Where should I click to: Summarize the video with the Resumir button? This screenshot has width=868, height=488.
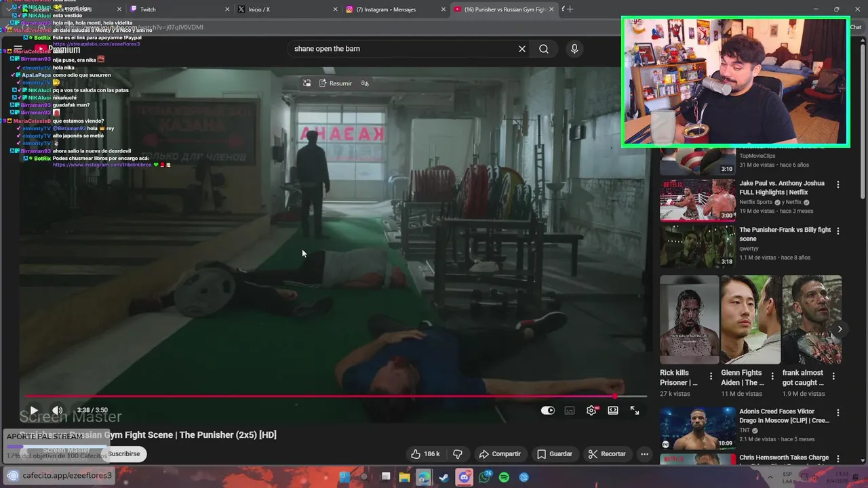pos(336,83)
